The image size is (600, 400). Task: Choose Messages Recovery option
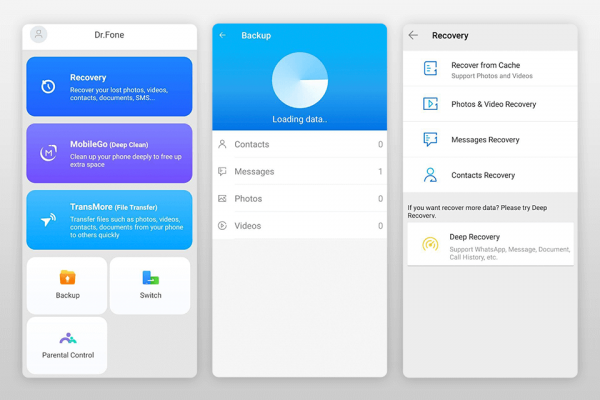[490, 140]
